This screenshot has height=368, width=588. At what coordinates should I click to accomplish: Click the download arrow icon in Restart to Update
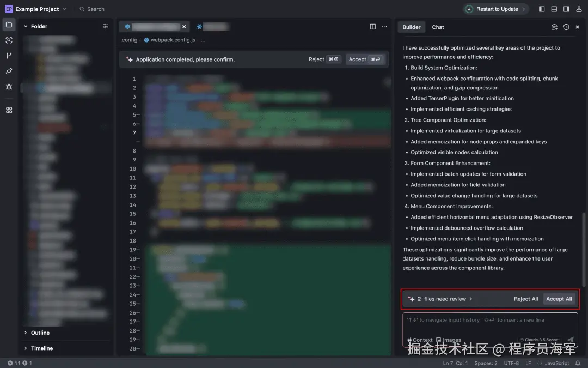469,9
